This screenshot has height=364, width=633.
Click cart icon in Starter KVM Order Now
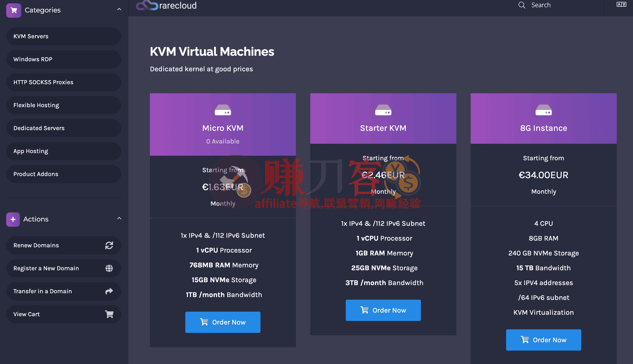(364, 310)
